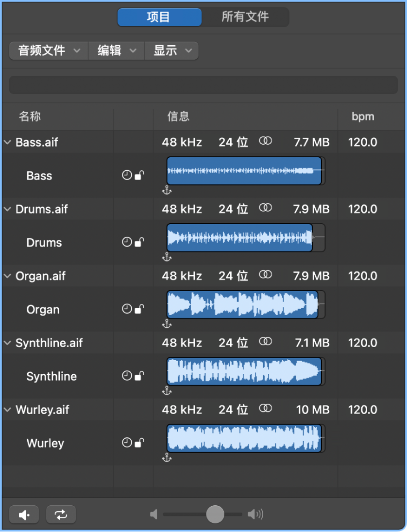Open the 编辑 menu

116,50
